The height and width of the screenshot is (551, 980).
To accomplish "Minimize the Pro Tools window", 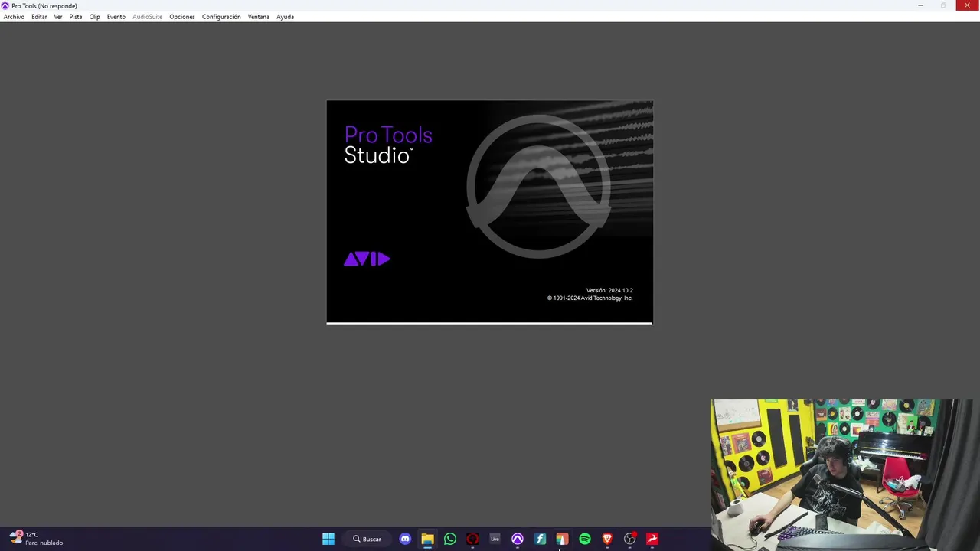I will tap(920, 5).
